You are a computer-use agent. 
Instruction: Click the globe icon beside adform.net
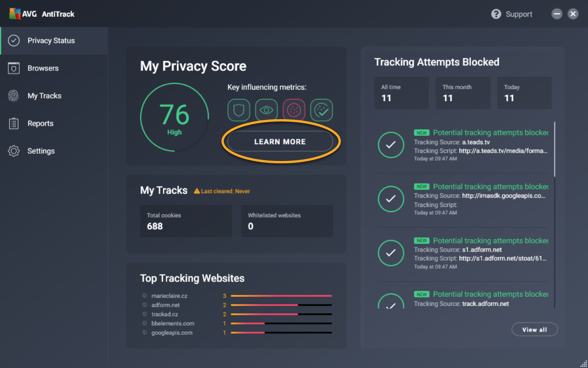[x=145, y=305]
